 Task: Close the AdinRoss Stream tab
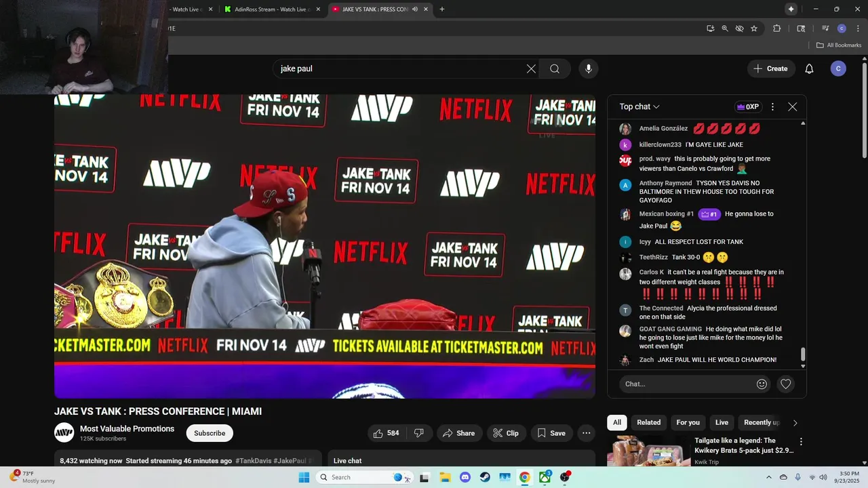pyautogui.click(x=318, y=9)
